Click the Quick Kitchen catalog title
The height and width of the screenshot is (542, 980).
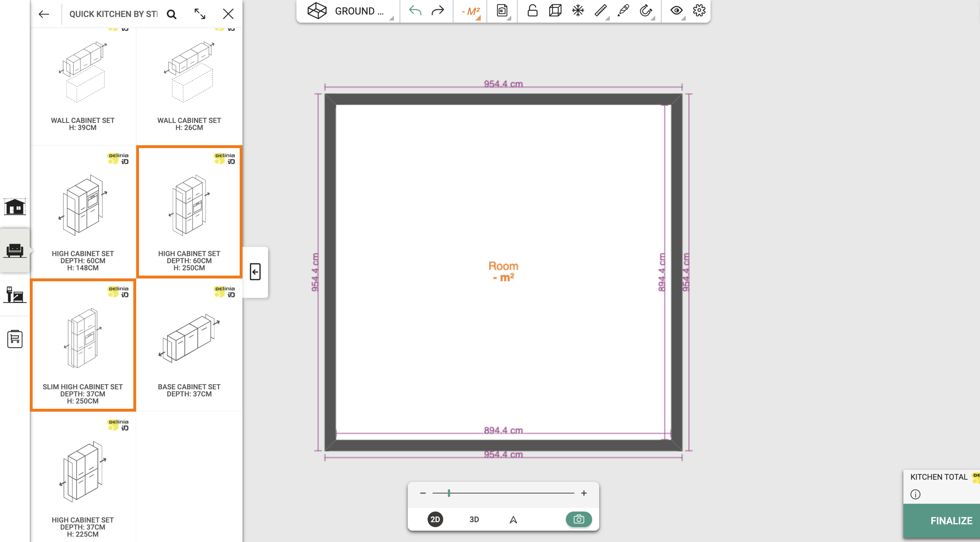(x=113, y=14)
